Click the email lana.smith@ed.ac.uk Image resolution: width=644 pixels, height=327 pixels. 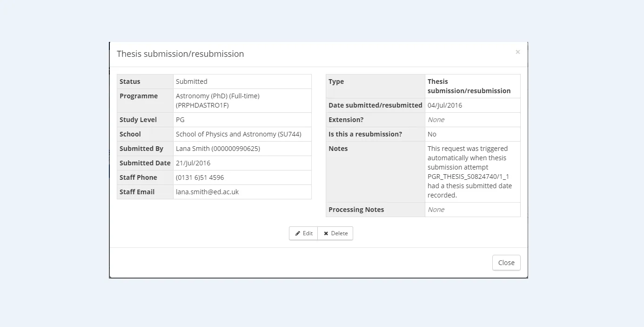[207, 192]
